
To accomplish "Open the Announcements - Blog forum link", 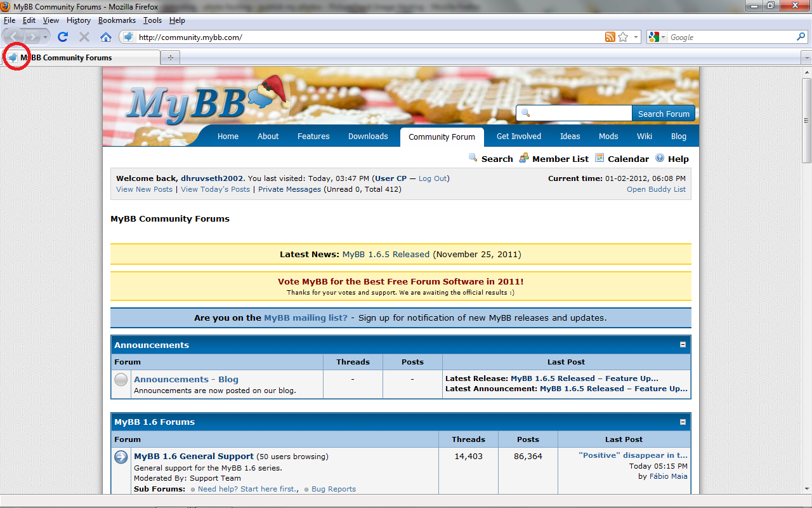I will (x=186, y=379).
